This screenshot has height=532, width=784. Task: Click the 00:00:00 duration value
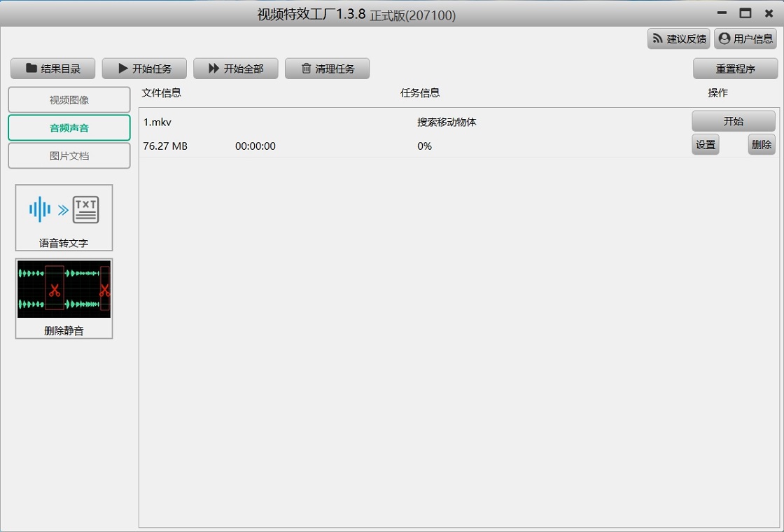255,146
